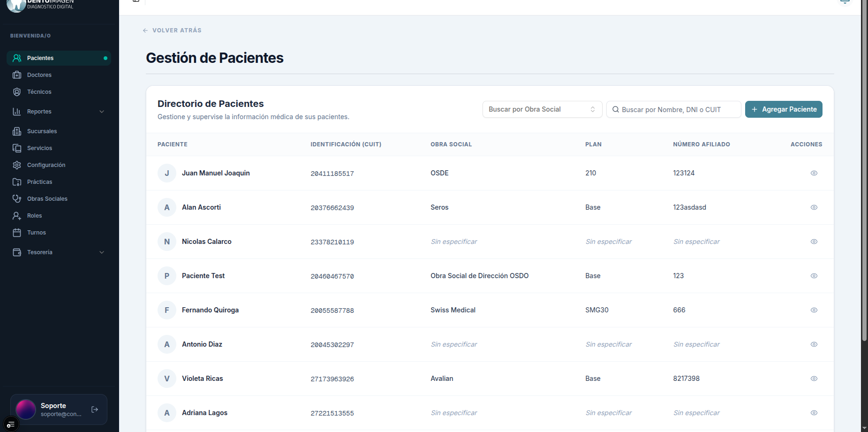Click the Técnicos shield icon
The width and height of the screenshot is (868, 432).
tap(17, 92)
